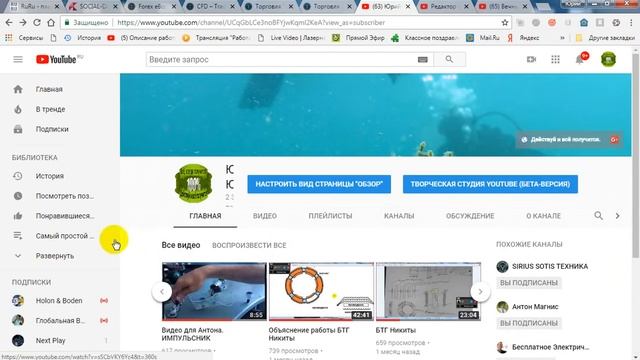
Task: Click ВЫ ПОДПИСАНЫ under Антон Магнис
Action: coord(529,323)
